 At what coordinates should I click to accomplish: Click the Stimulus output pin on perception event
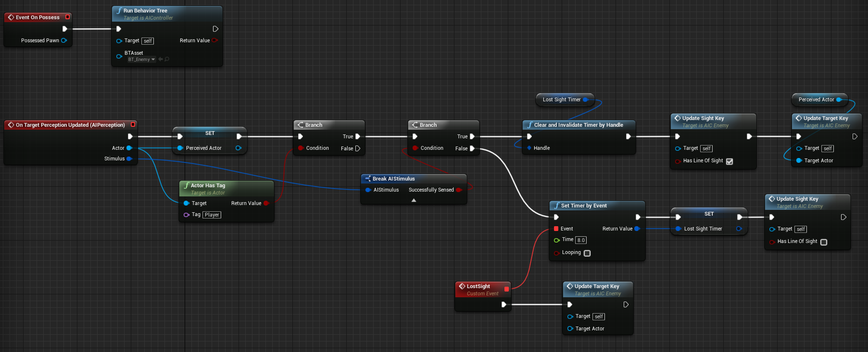129,158
